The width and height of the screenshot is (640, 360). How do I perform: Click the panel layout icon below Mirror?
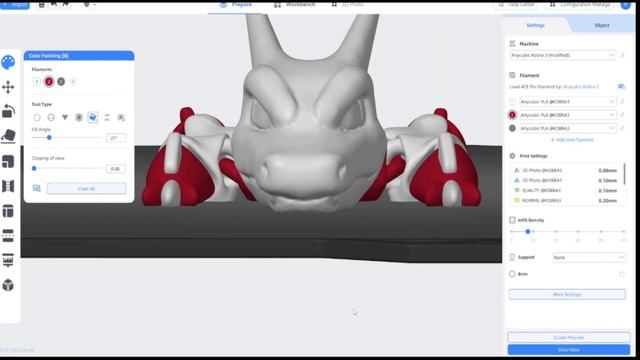[x=8, y=211]
